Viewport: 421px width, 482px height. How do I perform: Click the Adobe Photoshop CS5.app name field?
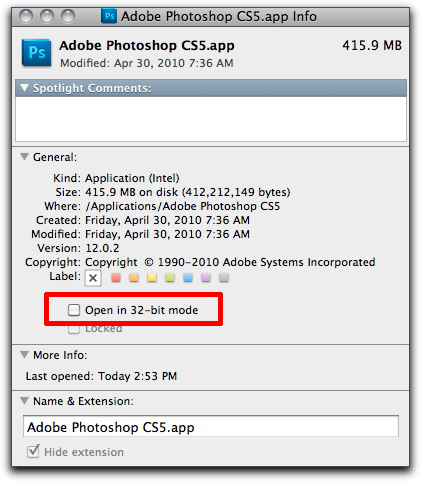pyautogui.click(x=211, y=426)
